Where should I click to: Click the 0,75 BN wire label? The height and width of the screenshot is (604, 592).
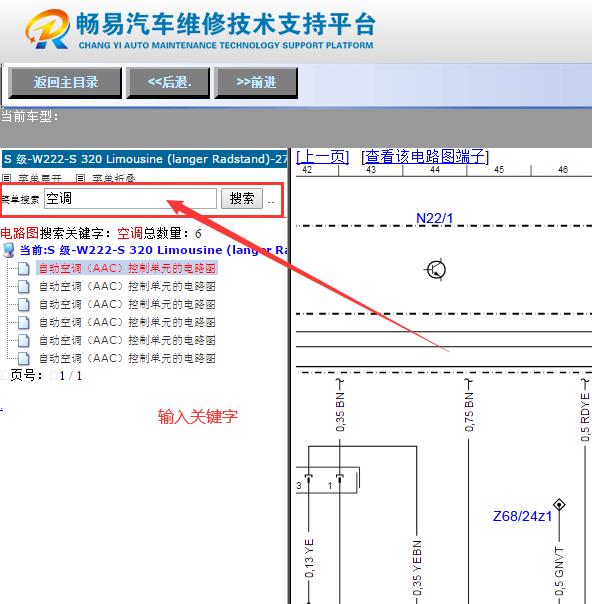coord(469,412)
